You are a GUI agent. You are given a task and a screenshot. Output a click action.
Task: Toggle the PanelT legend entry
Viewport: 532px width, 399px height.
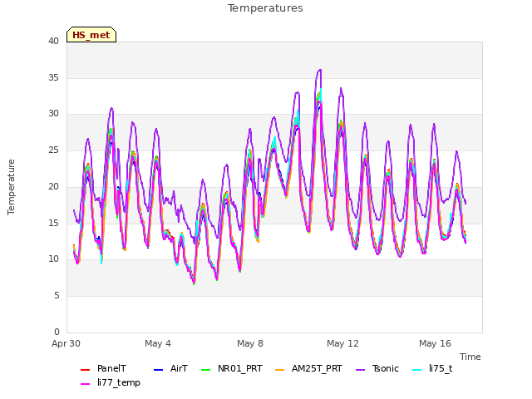point(103,369)
